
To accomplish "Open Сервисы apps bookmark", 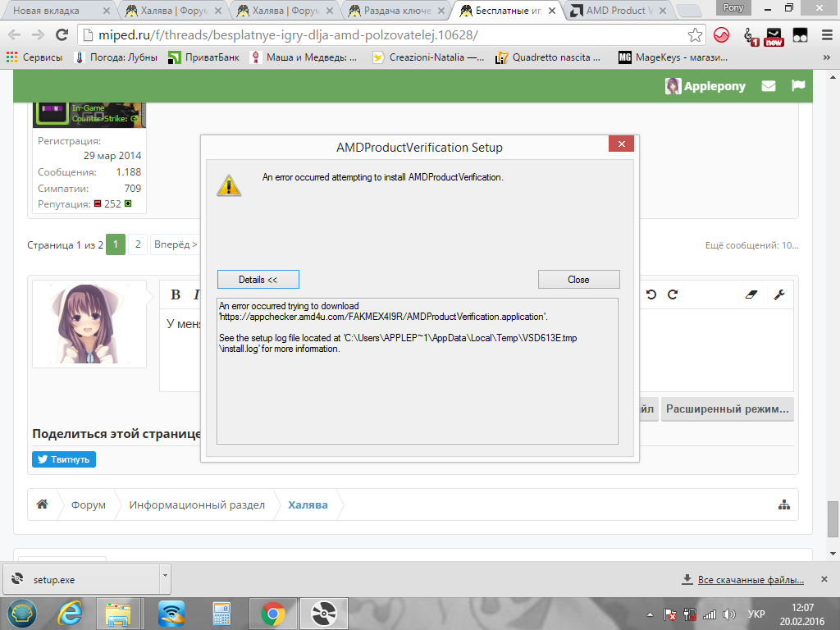I will click(x=34, y=57).
